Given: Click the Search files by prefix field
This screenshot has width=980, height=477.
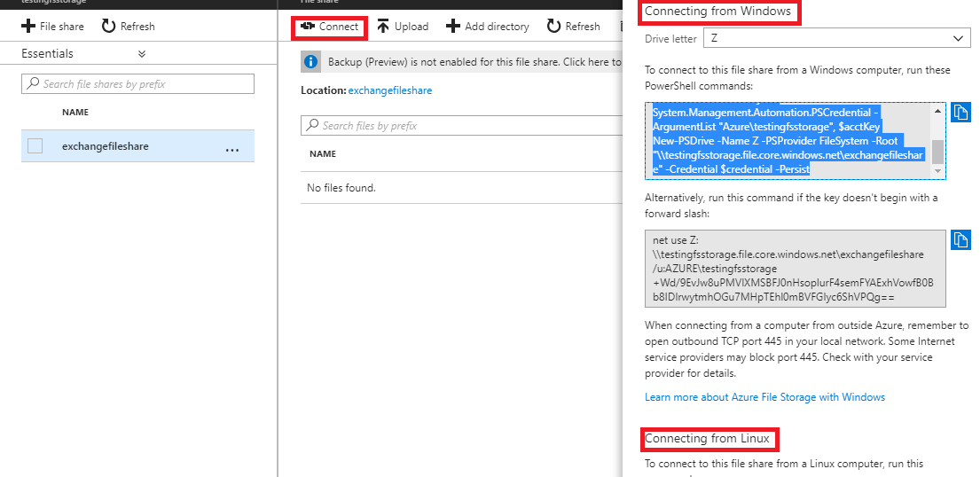Looking at the screenshot, I should 462,126.
